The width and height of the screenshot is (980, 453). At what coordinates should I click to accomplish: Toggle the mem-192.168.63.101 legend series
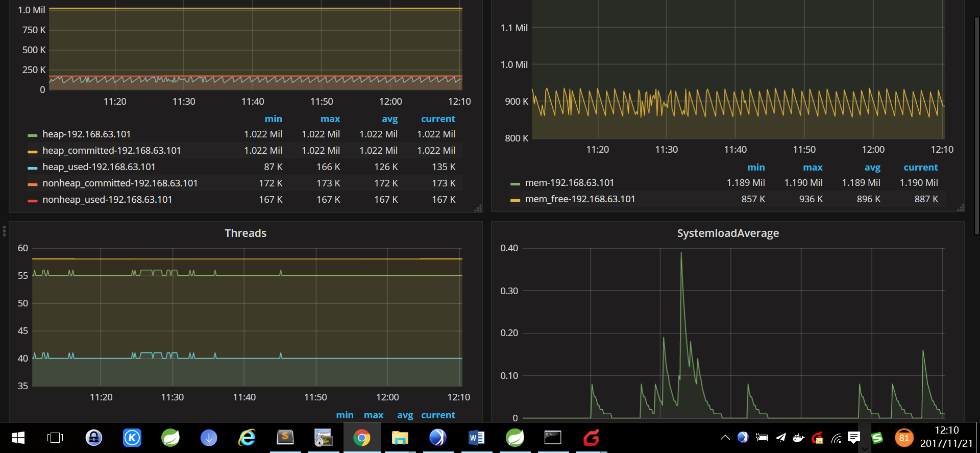pyautogui.click(x=570, y=182)
